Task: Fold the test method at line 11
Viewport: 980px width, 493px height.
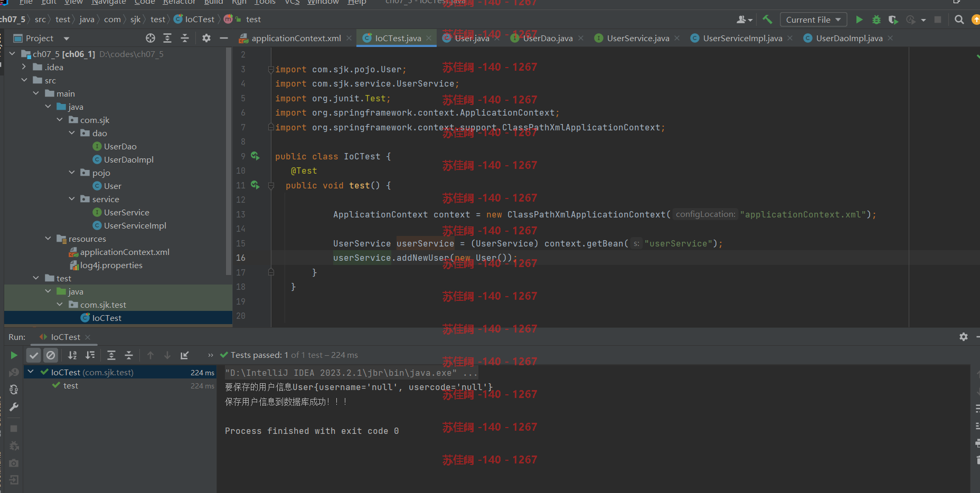Action: click(271, 185)
